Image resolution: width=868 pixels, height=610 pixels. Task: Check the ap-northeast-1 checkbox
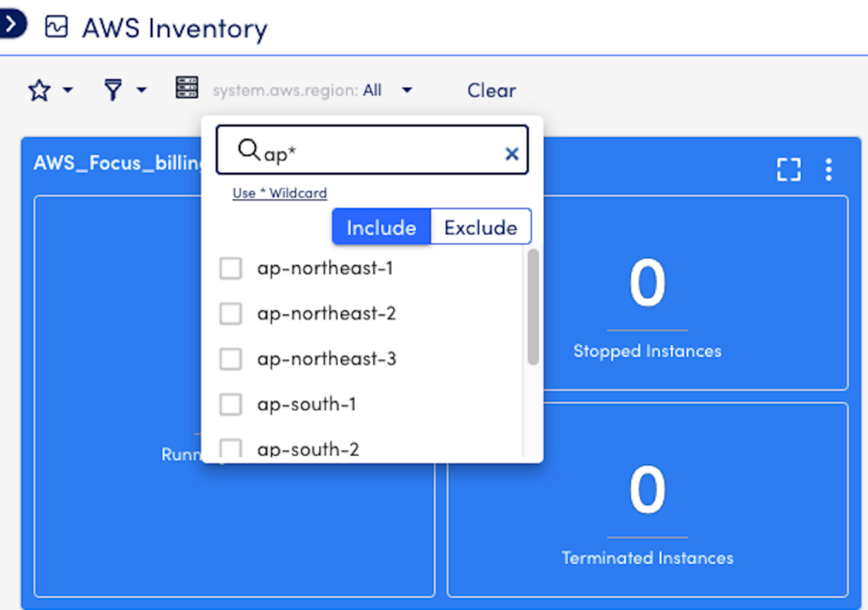coord(231,269)
